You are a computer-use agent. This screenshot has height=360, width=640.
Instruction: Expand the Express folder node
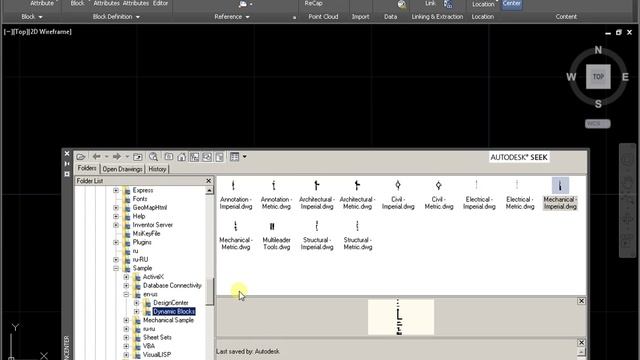(116, 190)
